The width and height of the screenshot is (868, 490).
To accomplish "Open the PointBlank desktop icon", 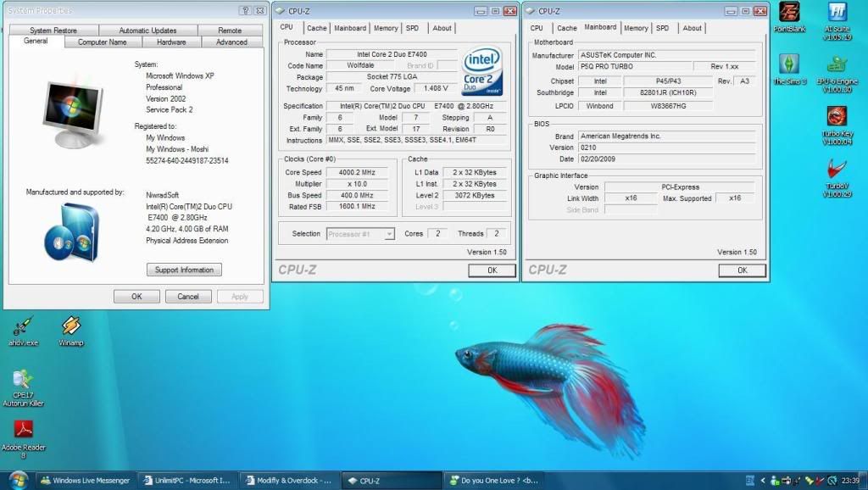I will click(x=788, y=14).
